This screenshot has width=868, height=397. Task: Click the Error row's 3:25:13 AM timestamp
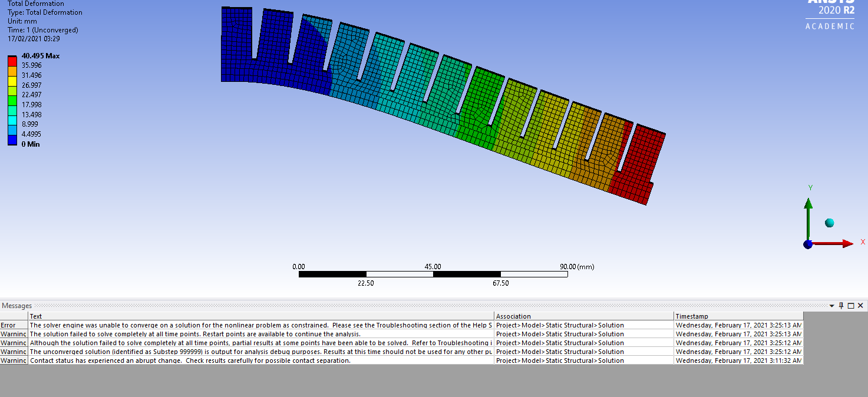[x=738, y=325]
